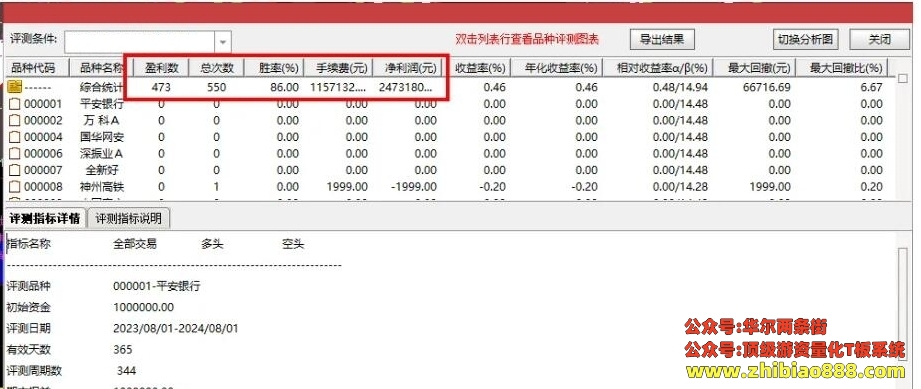Select the 全新好 name cell
The height and width of the screenshot is (389, 921).
point(102,170)
